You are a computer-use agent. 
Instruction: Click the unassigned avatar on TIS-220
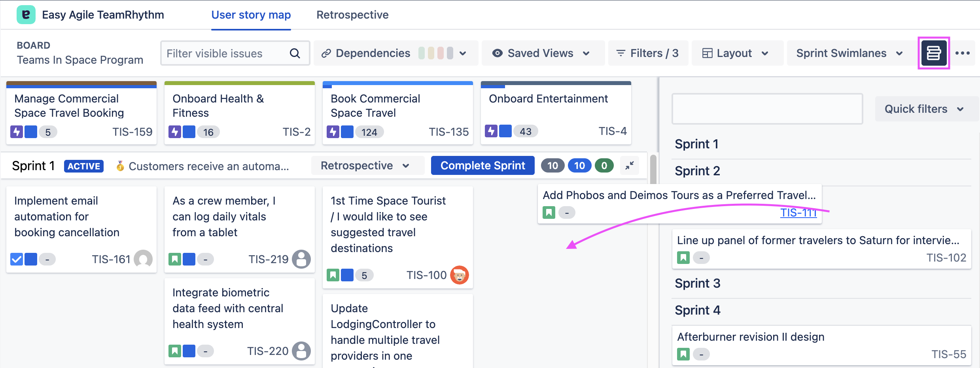tap(301, 351)
